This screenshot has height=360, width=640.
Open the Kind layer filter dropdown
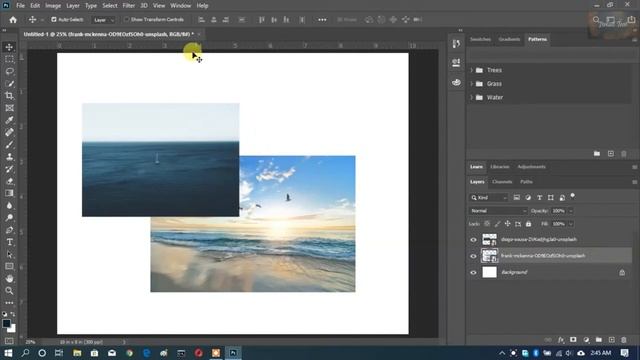click(x=489, y=198)
